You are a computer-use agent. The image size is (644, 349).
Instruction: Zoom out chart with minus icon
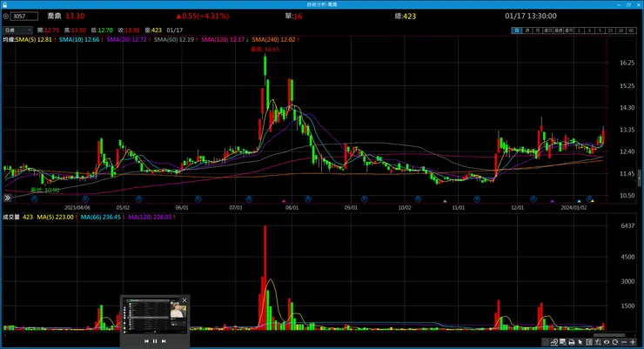coord(624,342)
